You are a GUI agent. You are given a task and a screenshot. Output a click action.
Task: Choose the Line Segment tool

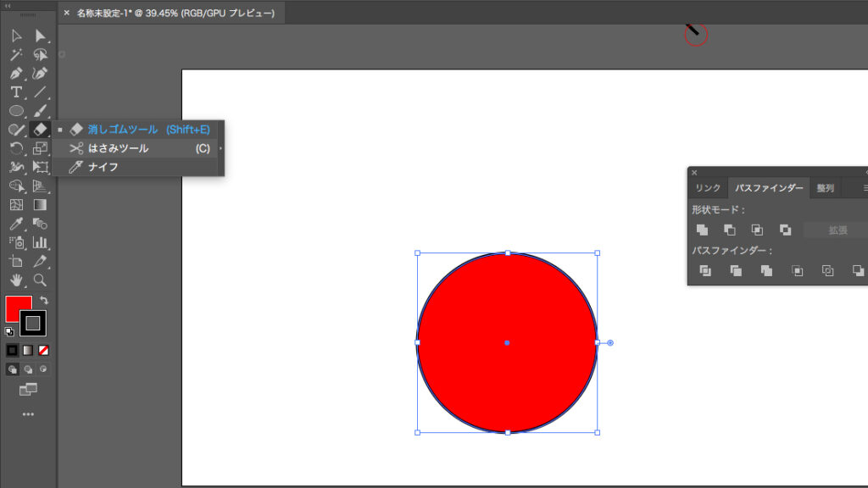(40, 92)
